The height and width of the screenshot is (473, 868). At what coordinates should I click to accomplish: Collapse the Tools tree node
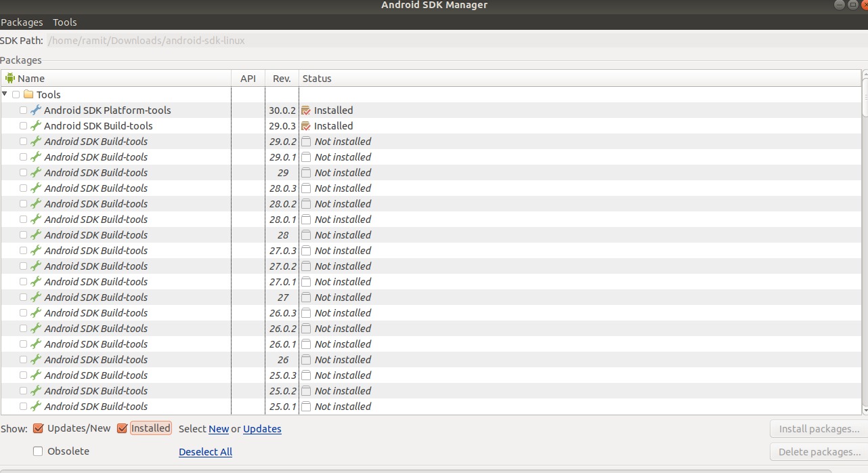pyautogui.click(x=5, y=94)
